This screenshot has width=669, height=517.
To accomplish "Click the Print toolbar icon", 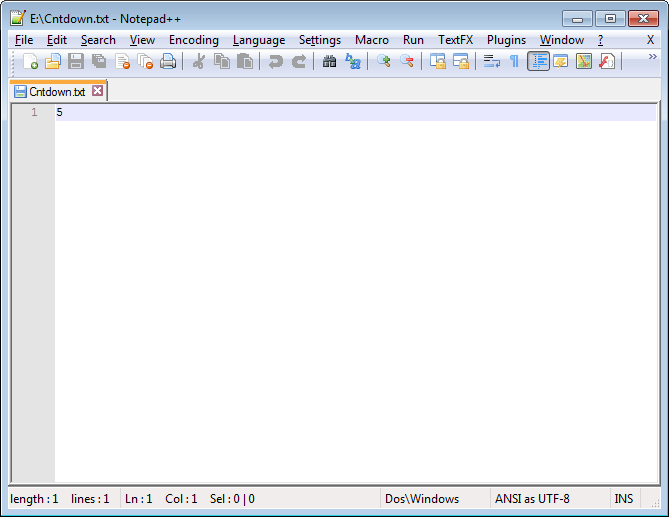I will [168, 62].
